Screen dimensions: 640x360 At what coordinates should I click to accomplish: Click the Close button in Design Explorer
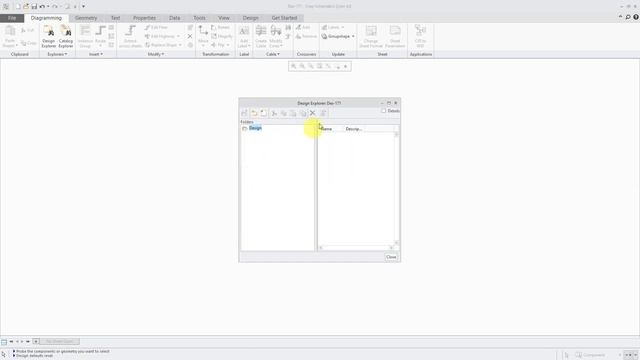coord(391,257)
